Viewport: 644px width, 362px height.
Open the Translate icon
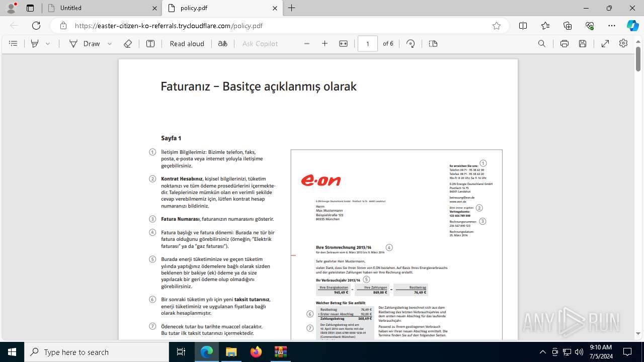pyautogui.click(x=223, y=44)
